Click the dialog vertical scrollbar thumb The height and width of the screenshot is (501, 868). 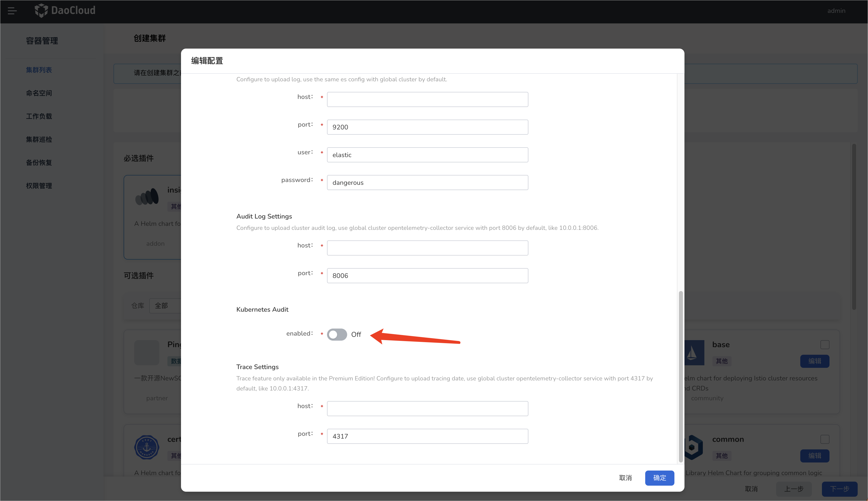[x=680, y=377]
